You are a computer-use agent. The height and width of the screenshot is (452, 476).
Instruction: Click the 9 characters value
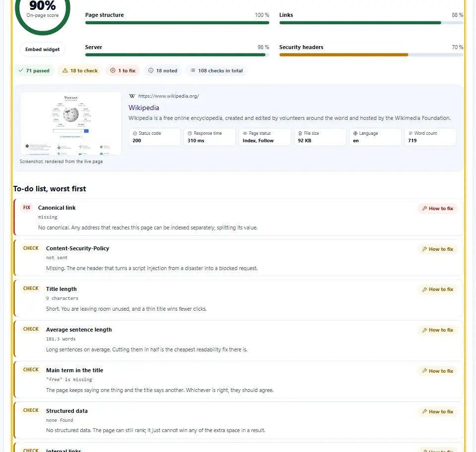point(62,298)
